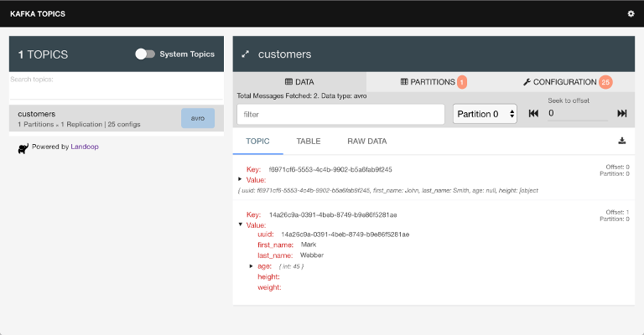Click key f6971cf6-5553-4c4b-9902 text
Viewport: 644px width, 335px height.
tap(330, 169)
